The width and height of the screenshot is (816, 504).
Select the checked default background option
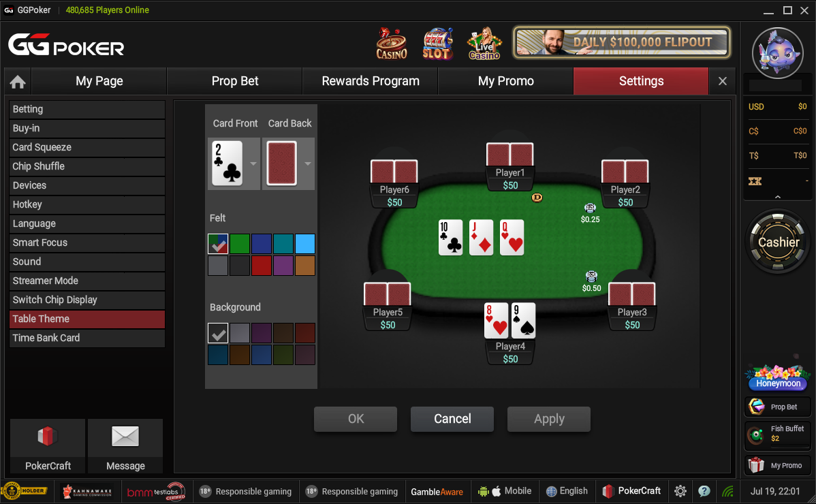pyautogui.click(x=218, y=333)
